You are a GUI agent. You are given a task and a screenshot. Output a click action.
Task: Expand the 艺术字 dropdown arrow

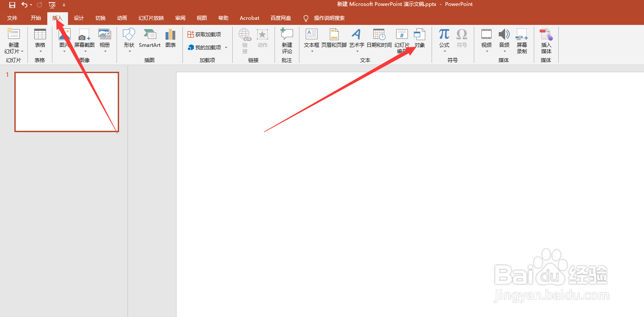357,51
